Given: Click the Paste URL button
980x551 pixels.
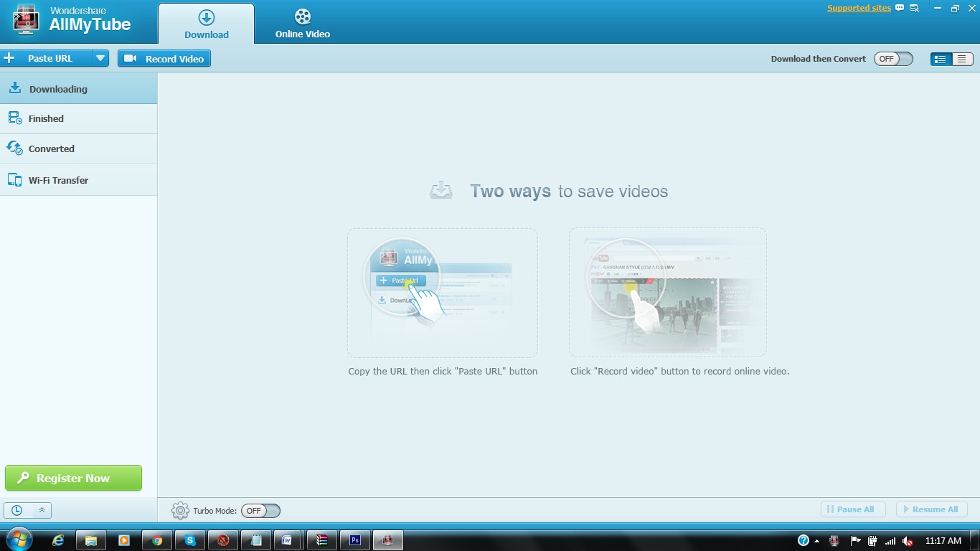Looking at the screenshot, I should (47, 59).
